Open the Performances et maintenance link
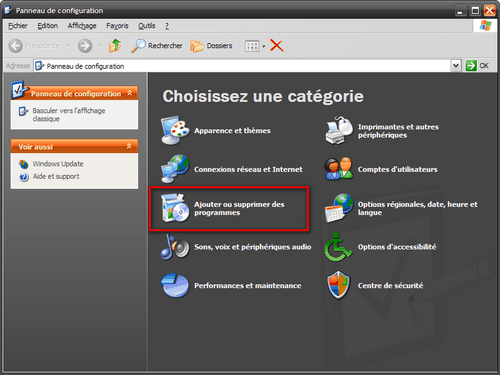500x375 pixels. (248, 286)
